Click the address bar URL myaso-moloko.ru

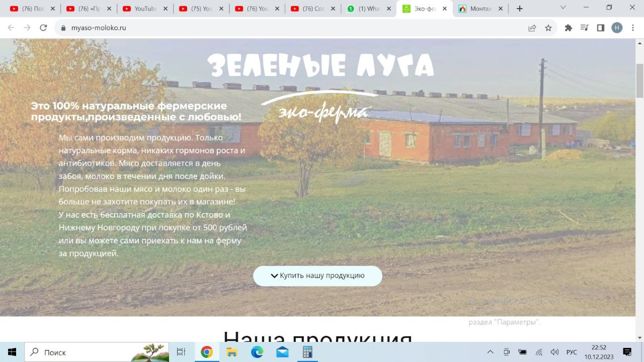tap(99, 28)
